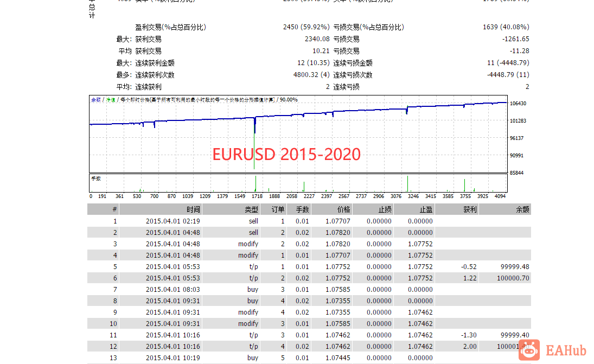Click profit value -0.52 in row 5

469,267
